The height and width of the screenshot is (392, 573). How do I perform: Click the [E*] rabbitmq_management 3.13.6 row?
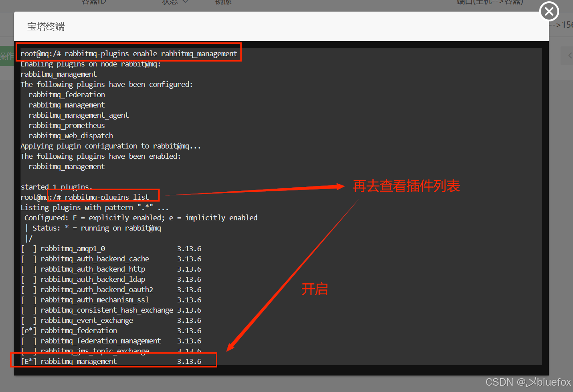111,361
